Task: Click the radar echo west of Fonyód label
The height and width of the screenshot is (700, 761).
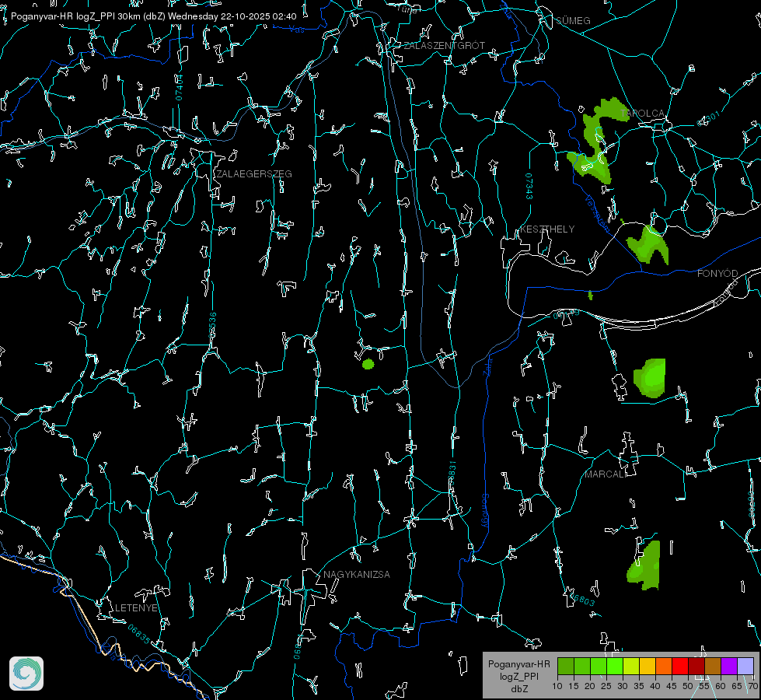Action: (649, 245)
